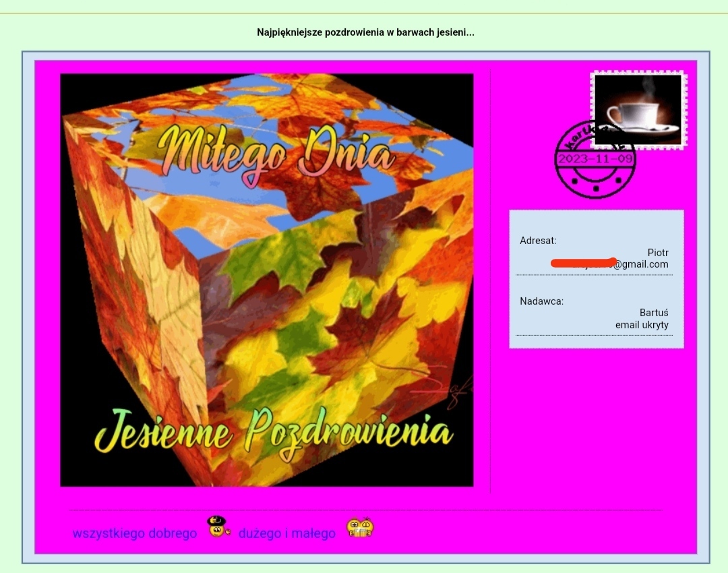Click the sender name 'Bartuś'

[x=654, y=313]
